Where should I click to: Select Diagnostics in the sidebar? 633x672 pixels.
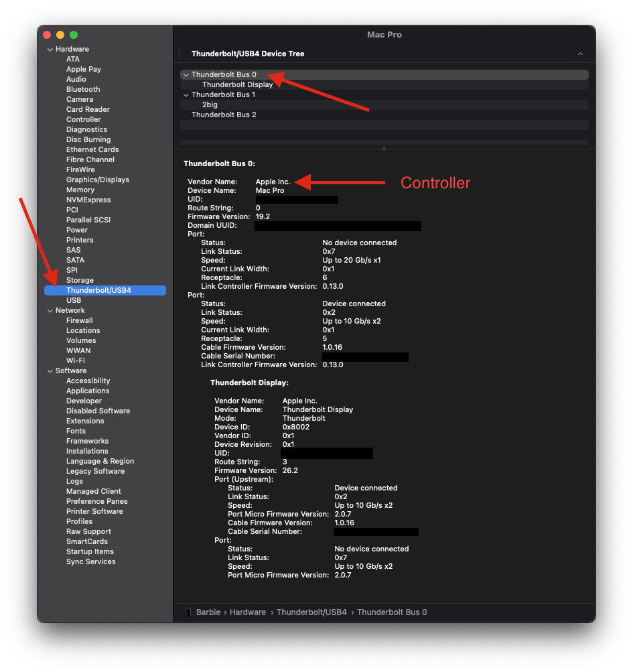pos(86,129)
